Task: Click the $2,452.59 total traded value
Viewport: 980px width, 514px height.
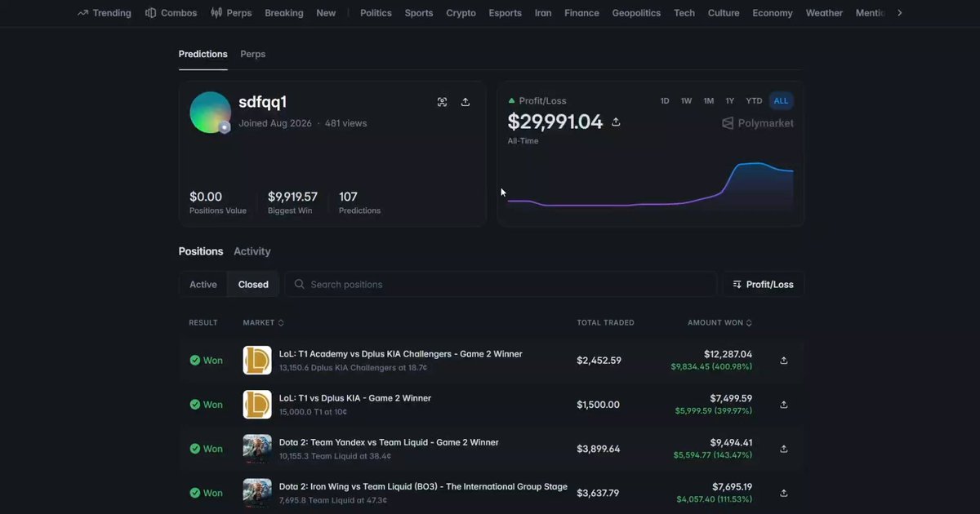Action: click(599, 361)
